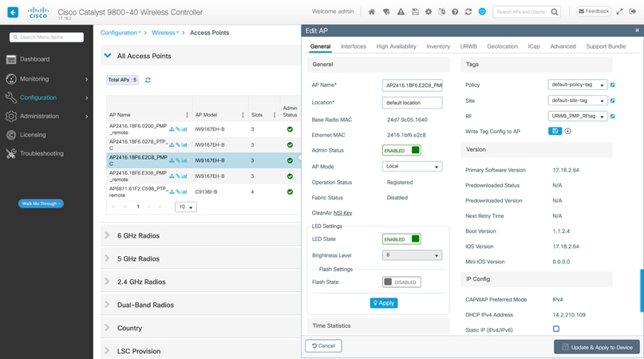Toggle fullscreen expand arrows icon
644x359 pixels.
point(619,11)
